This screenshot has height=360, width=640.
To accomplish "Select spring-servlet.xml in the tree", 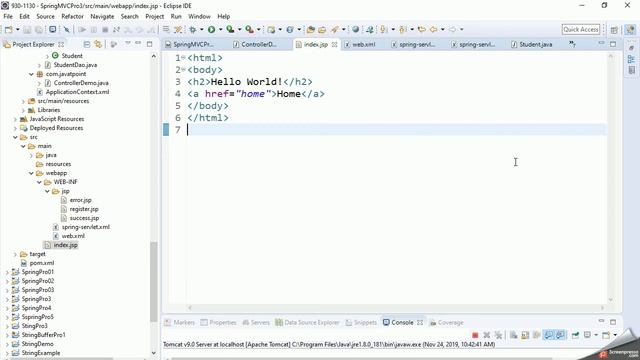I will (x=85, y=227).
